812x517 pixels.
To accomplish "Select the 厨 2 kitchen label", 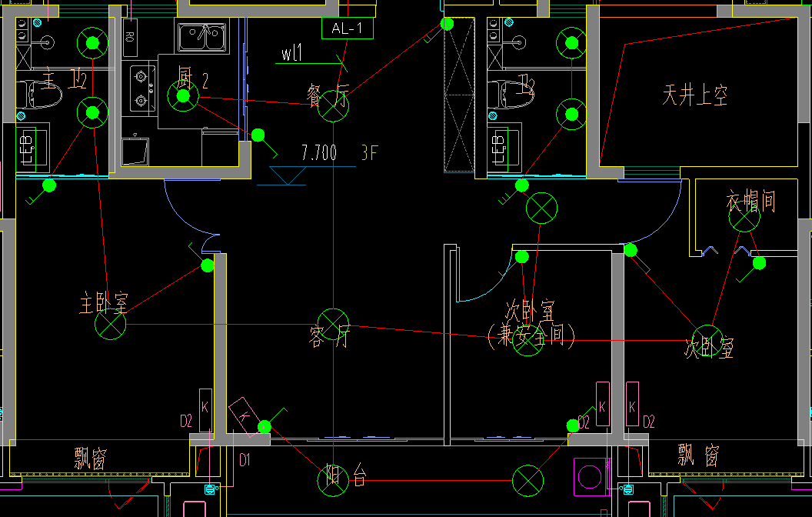I will point(192,78).
